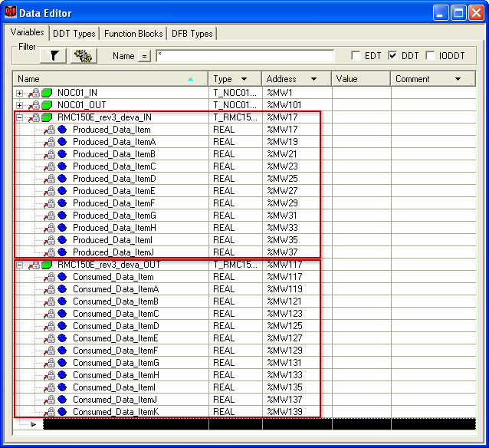This screenshot has width=489, height=448.
Task: Click blue variable icon of Consumed_Data_ItemD
Action: (62, 326)
